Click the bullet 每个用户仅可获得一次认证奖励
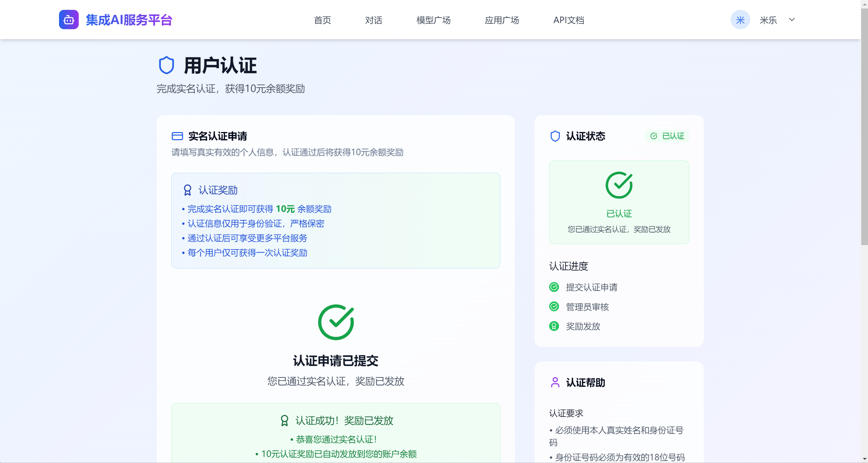Image resolution: width=868 pixels, height=463 pixels. pos(245,253)
